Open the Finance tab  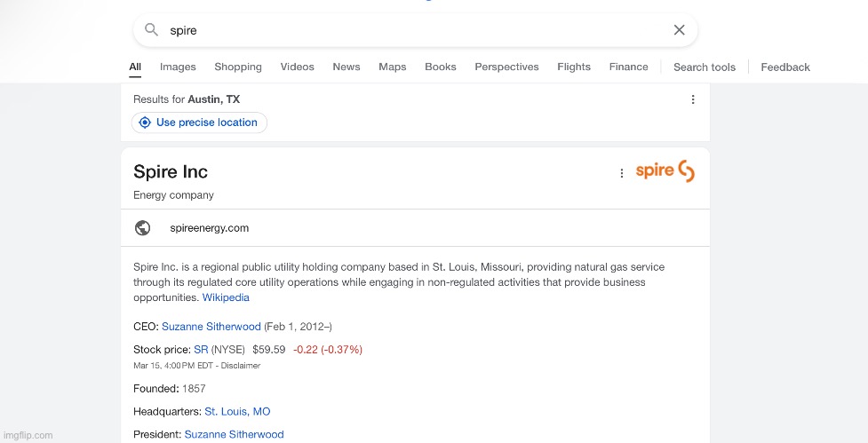tap(628, 67)
